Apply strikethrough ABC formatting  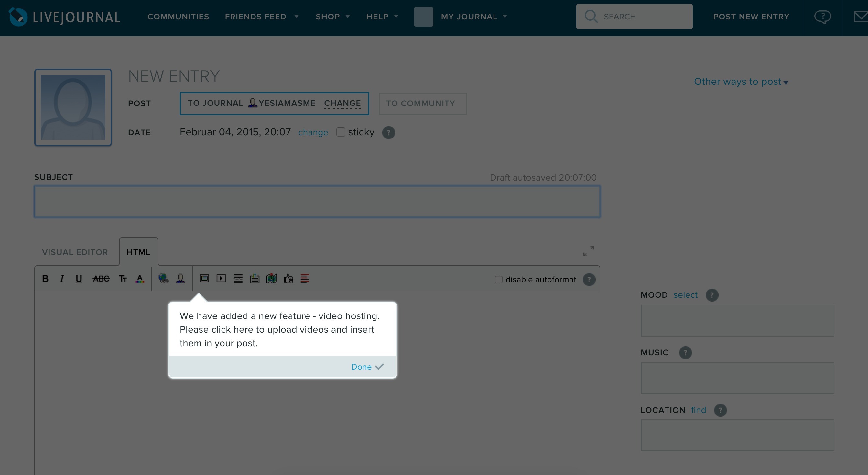tap(101, 279)
